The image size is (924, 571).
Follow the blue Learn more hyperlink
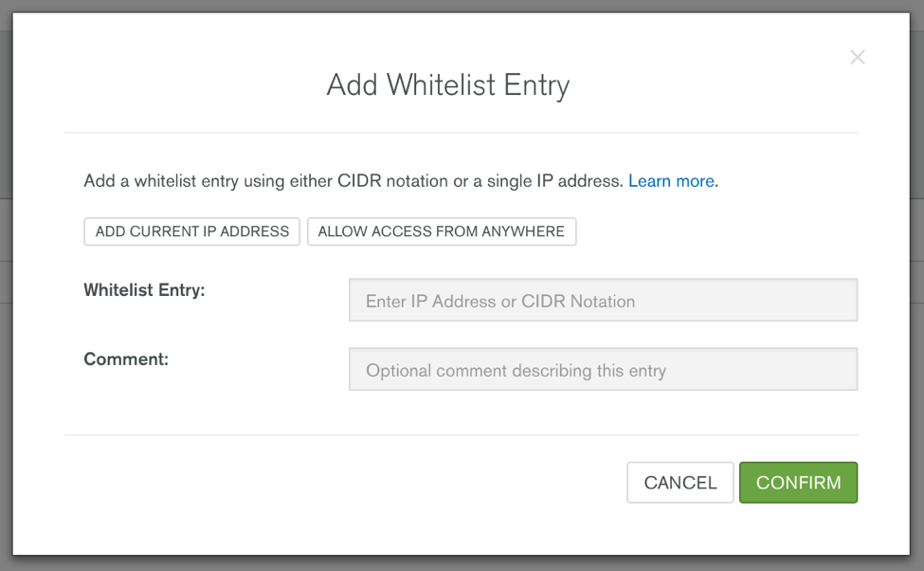click(x=671, y=180)
